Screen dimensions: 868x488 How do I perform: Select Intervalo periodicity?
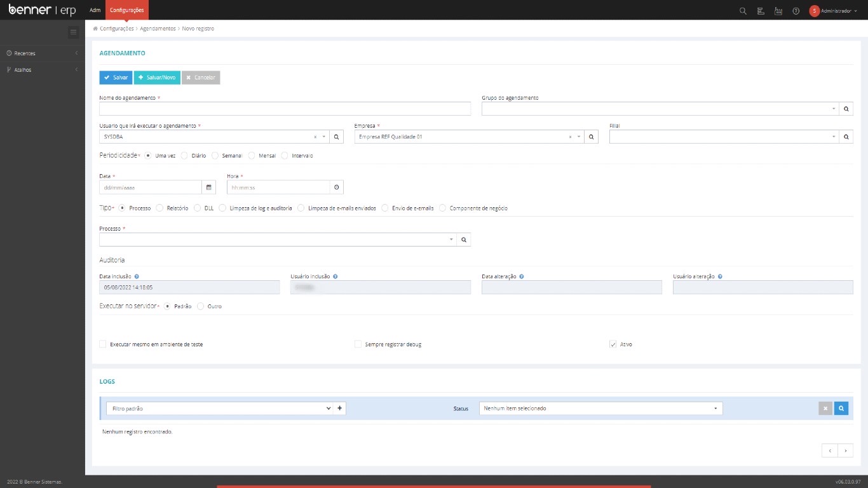285,156
